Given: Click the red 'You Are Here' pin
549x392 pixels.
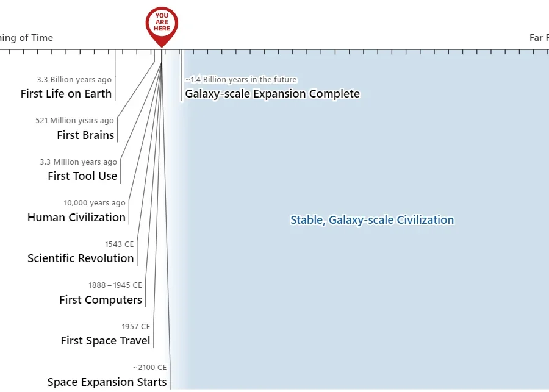Looking at the screenshot, I should 162,26.
